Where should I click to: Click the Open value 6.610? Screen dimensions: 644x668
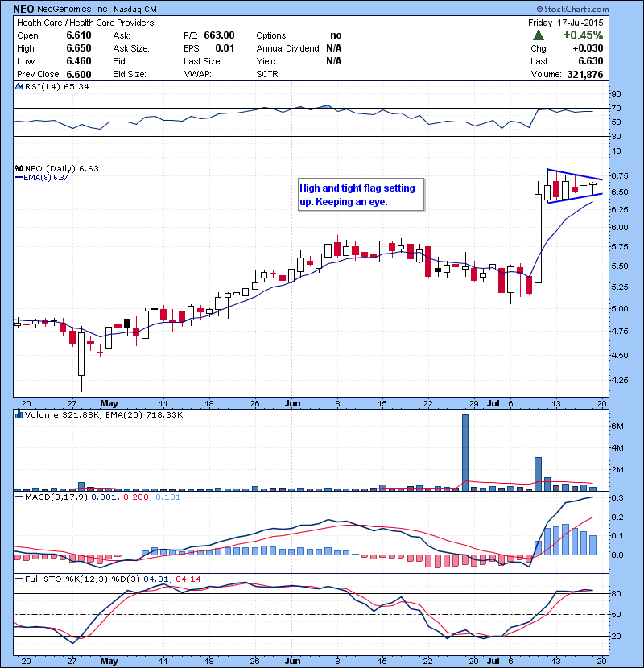click(x=79, y=35)
